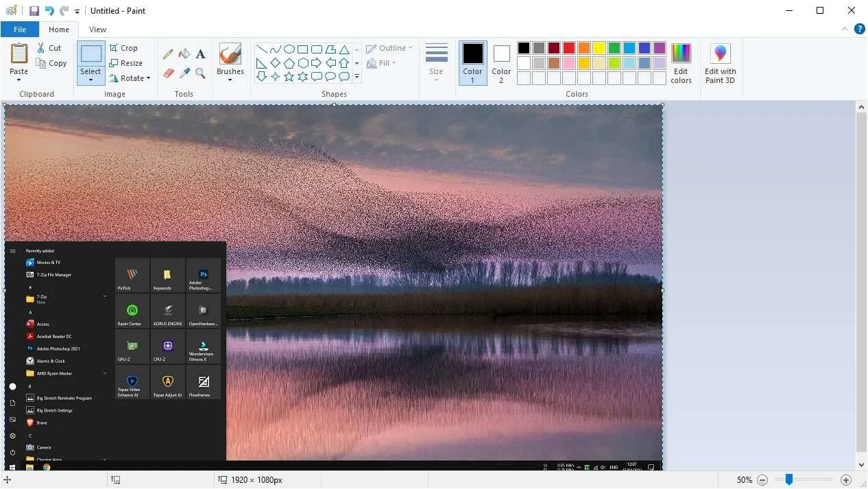Click Undo in quick access toolbar
Screen dimensions: 868x489
[49, 11]
